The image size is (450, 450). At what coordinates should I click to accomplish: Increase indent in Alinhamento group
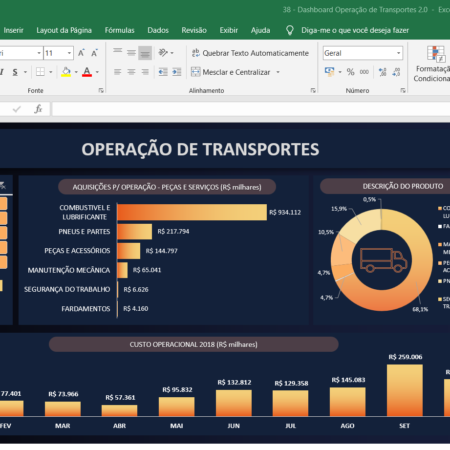(177, 72)
